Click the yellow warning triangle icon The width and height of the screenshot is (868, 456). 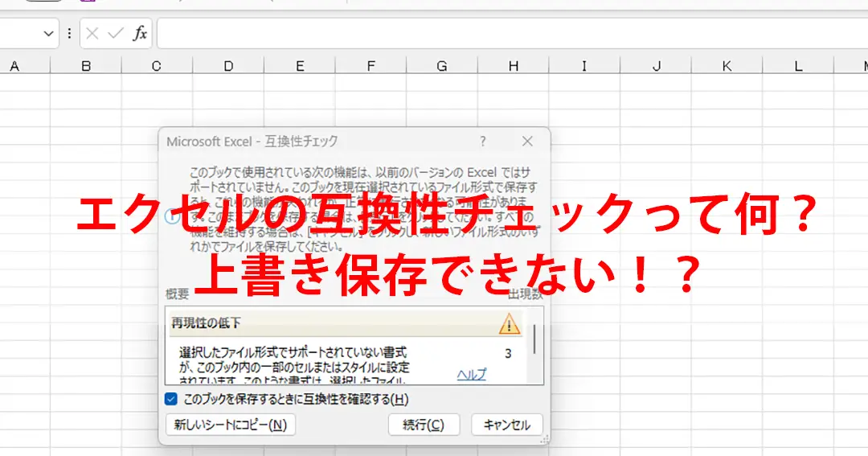[510, 323]
